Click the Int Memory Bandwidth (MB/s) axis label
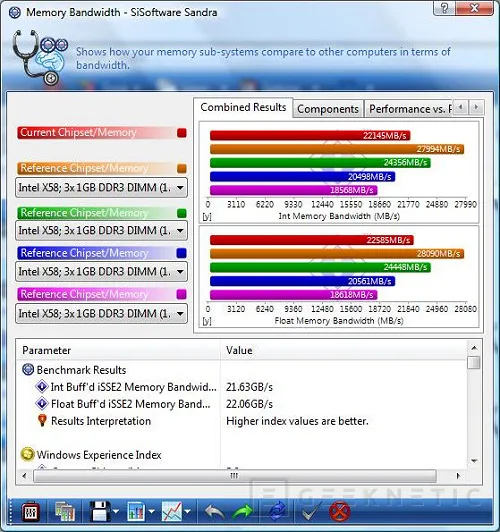 (x=339, y=216)
